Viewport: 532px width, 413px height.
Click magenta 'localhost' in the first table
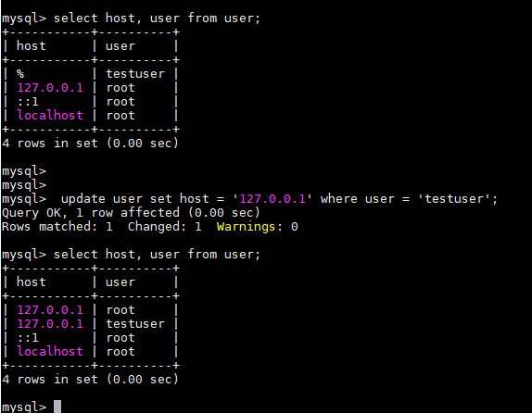50,115
